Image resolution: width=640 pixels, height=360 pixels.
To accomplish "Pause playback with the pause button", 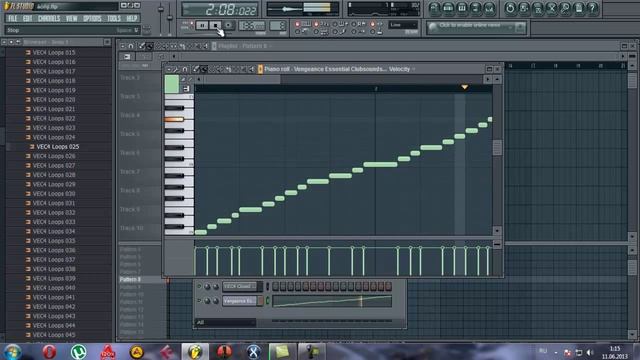I will 202,25.
